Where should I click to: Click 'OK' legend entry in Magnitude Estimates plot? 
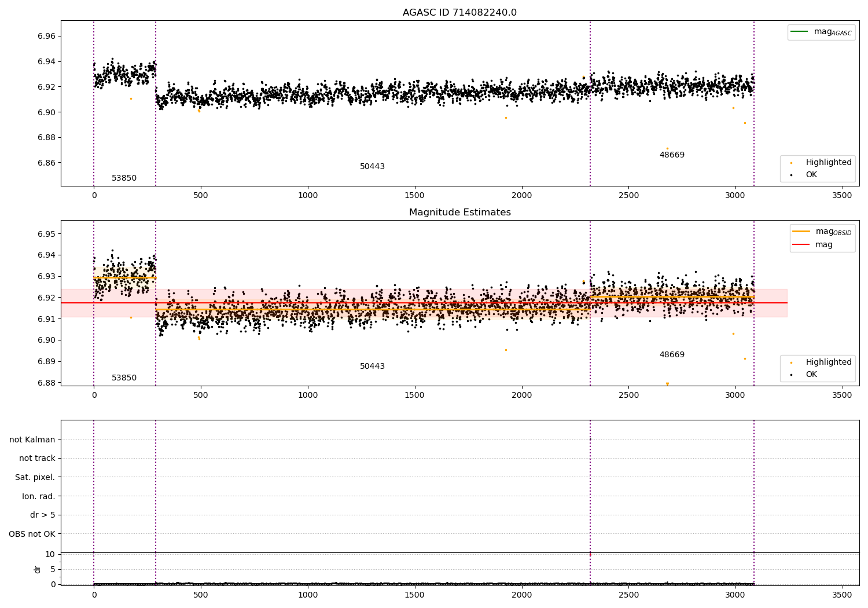click(811, 374)
